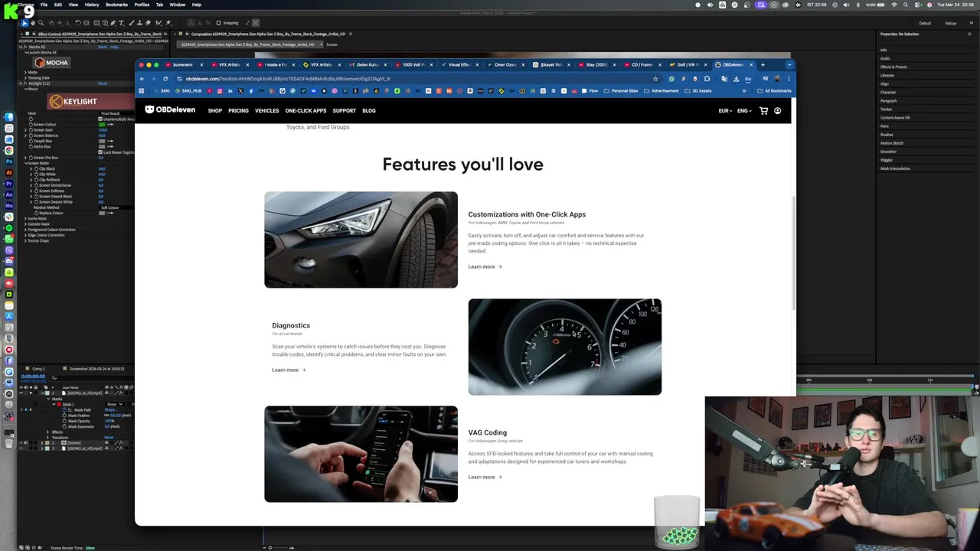
Task: Collapse the Screen Matte group
Action: [25, 163]
